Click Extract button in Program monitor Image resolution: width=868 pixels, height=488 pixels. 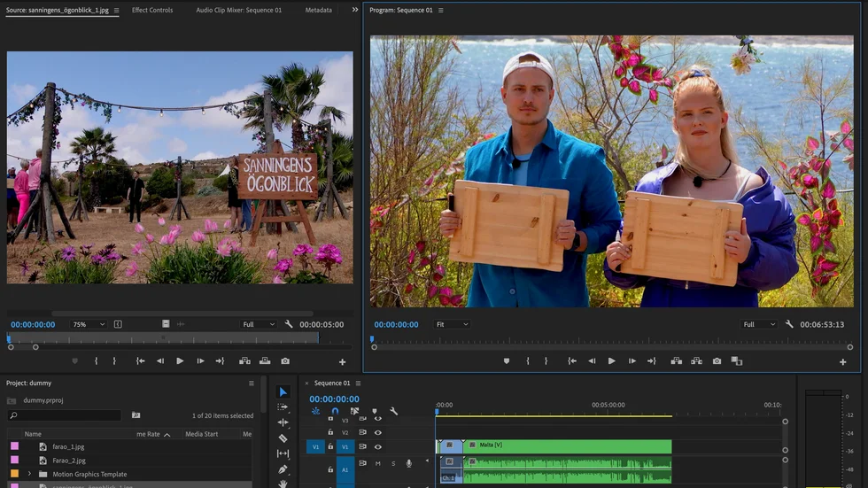pos(696,361)
